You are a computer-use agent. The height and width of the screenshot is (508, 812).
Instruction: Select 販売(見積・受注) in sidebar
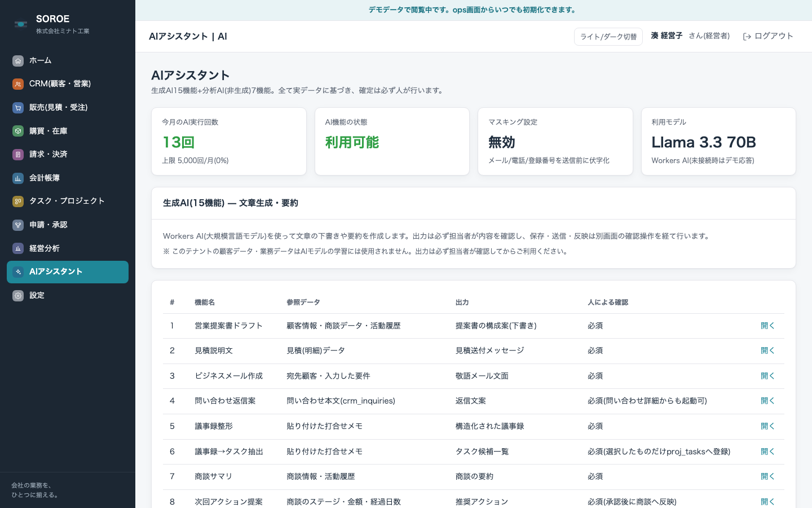pos(68,107)
